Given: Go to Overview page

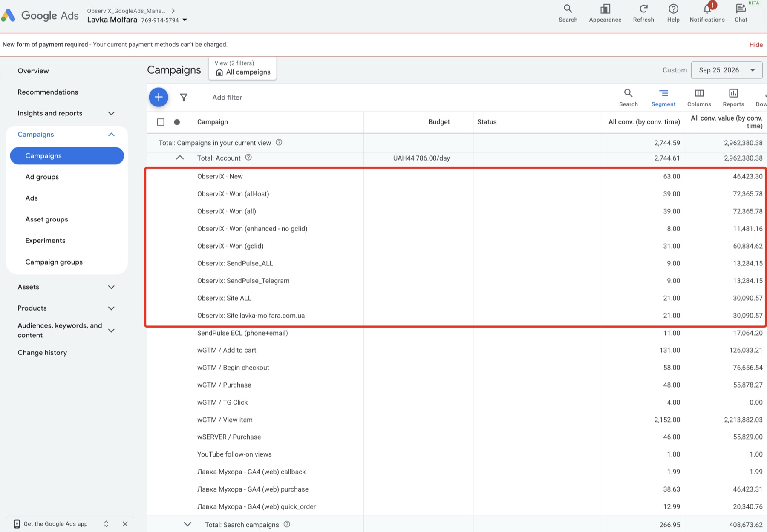Looking at the screenshot, I should point(33,71).
